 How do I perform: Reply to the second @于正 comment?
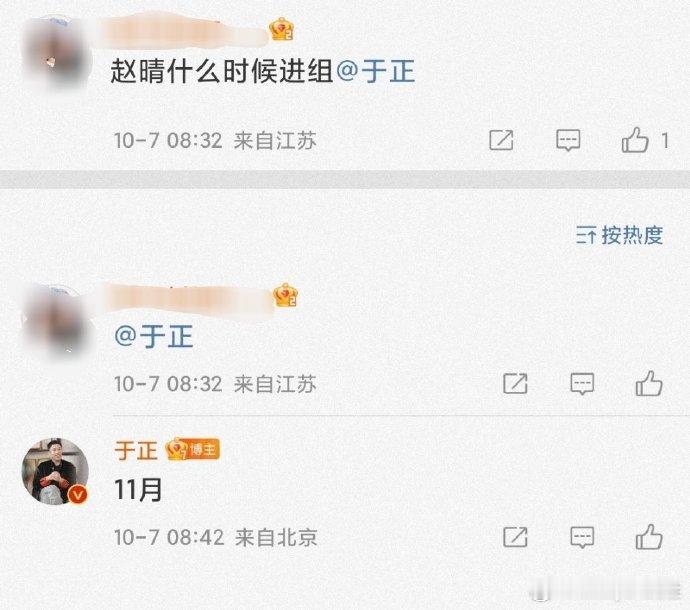click(x=582, y=384)
